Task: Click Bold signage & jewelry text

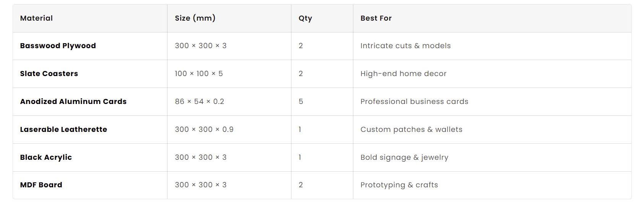Action: click(x=404, y=158)
